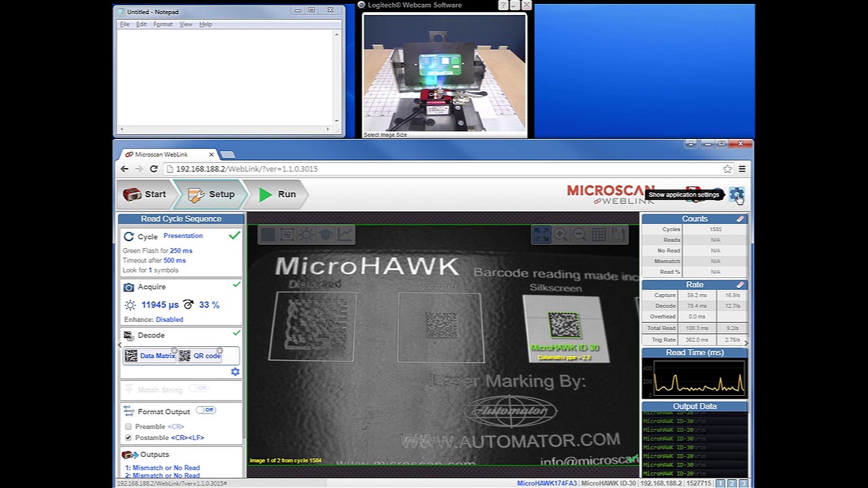Viewport: 868px width, 488px height.
Task: Reload the WebLink page
Action: [x=153, y=169]
